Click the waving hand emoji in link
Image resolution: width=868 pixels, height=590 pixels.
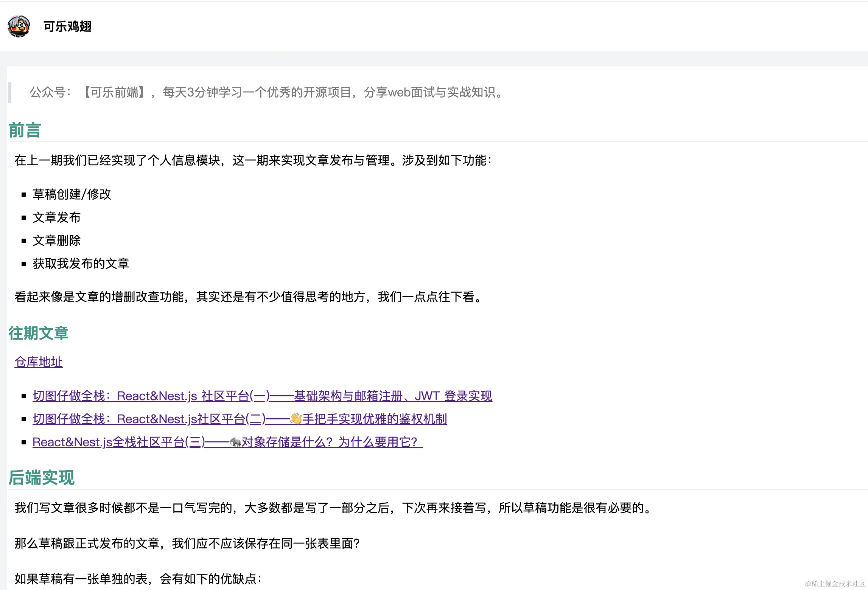pos(296,419)
